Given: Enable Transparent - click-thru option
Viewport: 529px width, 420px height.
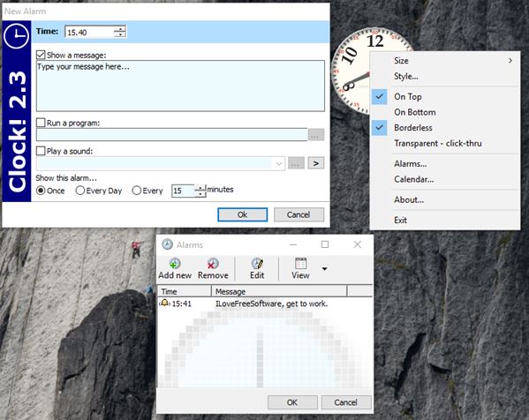Looking at the screenshot, I should click(x=445, y=143).
